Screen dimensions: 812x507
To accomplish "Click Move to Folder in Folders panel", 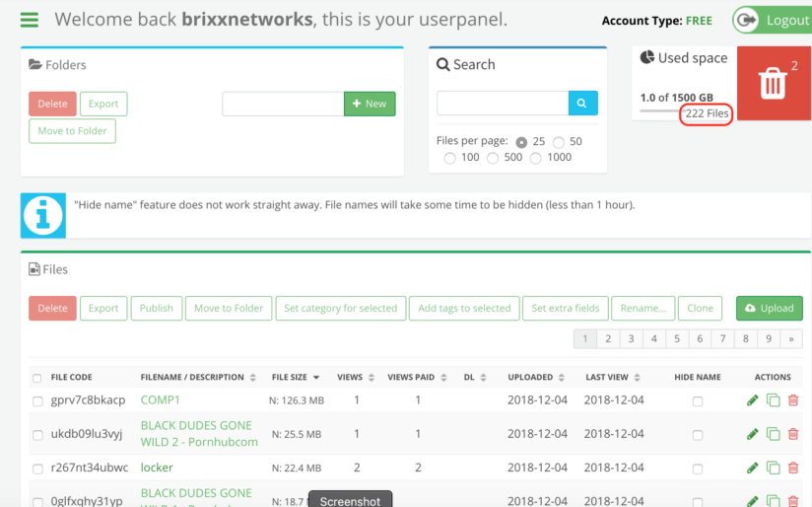I will [x=72, y=130].
